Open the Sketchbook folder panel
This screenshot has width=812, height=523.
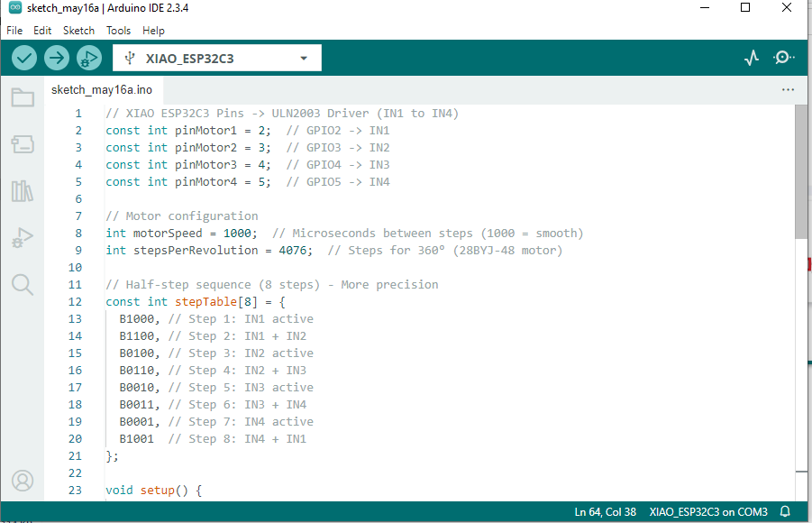click(x=23, y=96)
